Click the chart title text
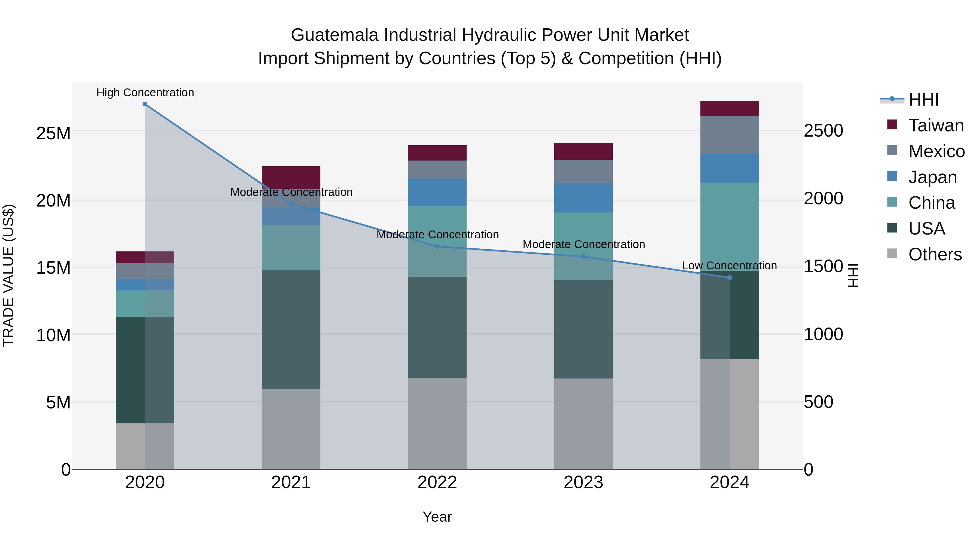 coord(490,46)
